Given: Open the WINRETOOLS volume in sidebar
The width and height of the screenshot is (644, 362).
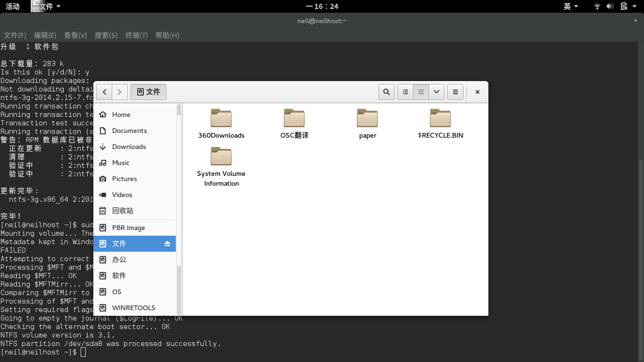Looking at the screenshot, I should pos(135,308).
